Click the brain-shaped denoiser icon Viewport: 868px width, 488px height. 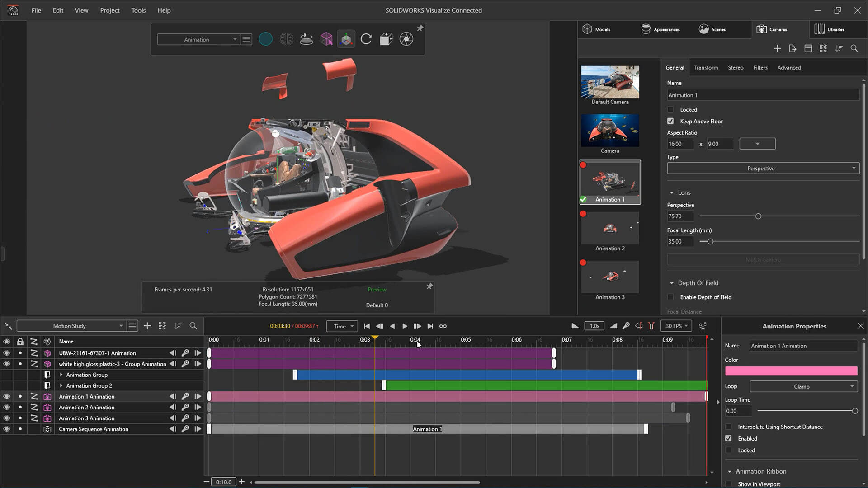click(286, 39)
